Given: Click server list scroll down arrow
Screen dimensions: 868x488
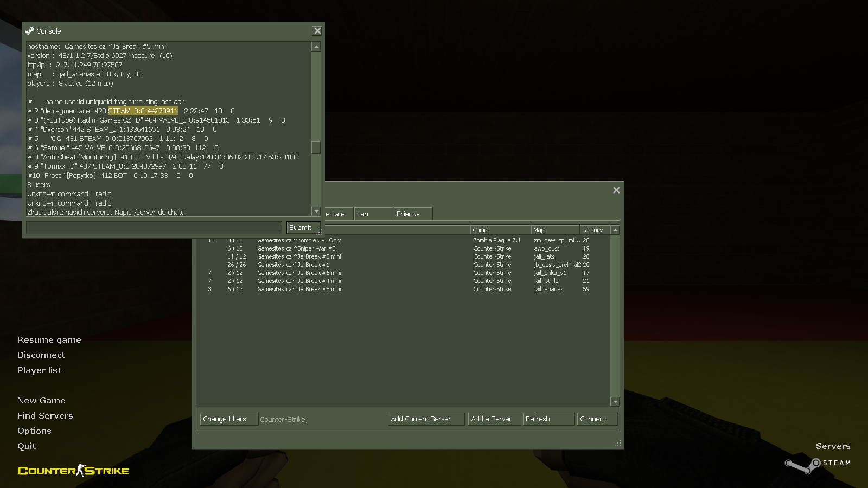Looking at the screenshot, I should click(x=615, y=402).
